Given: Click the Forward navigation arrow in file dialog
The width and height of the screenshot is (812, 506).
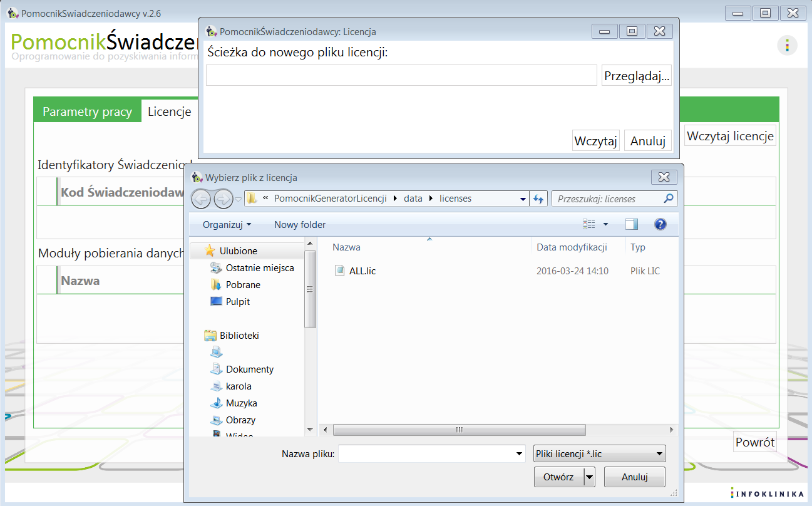Looking at the screenshot, I should click(223, 199).
